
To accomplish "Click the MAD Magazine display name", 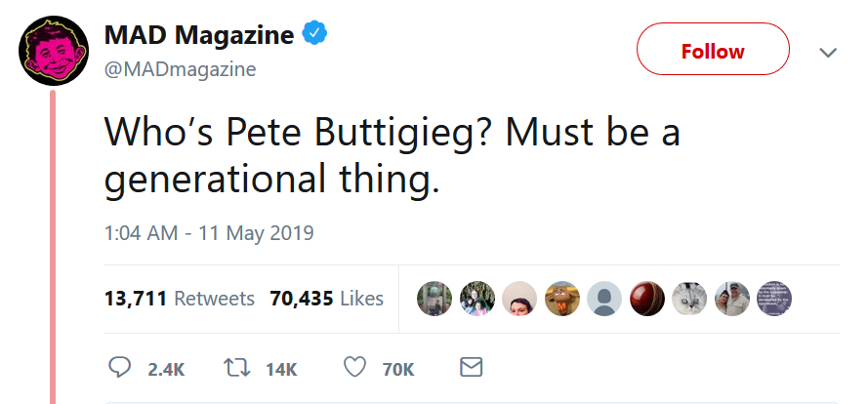I will tap(199, 36).
